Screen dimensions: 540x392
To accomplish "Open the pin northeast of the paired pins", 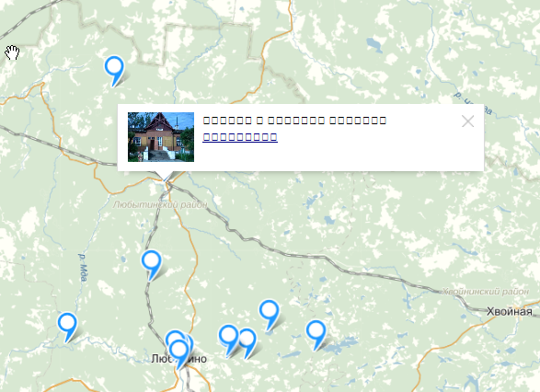I will click(269, 311).
